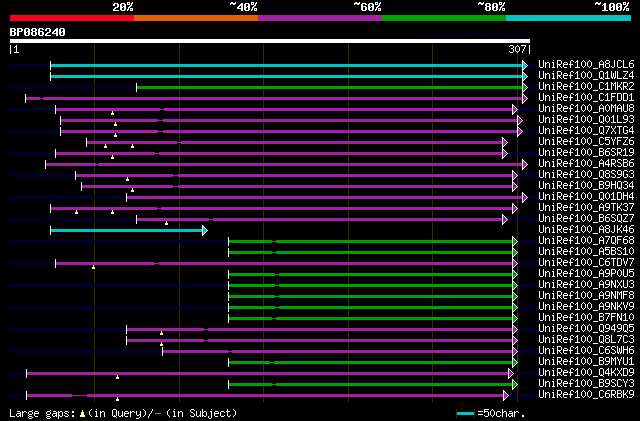Click the purple ~60% legend segment
The height and width of the screenshot is (421, 640).
tap(320, 18)
